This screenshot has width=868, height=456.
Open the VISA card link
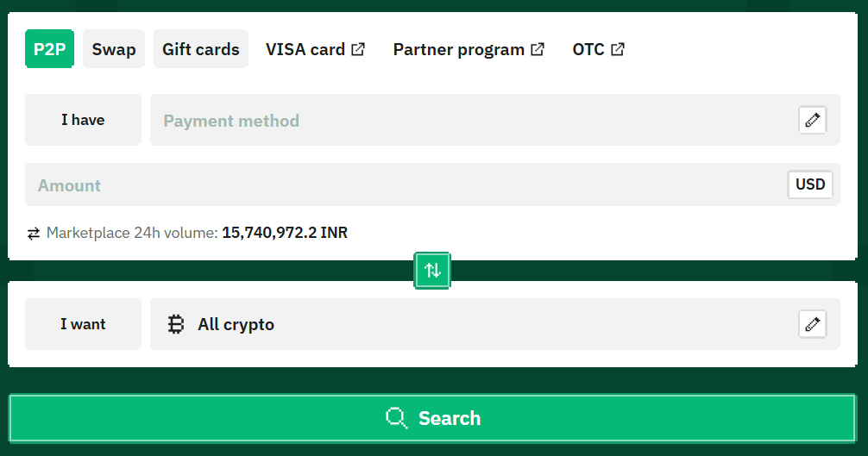(305, 49)
